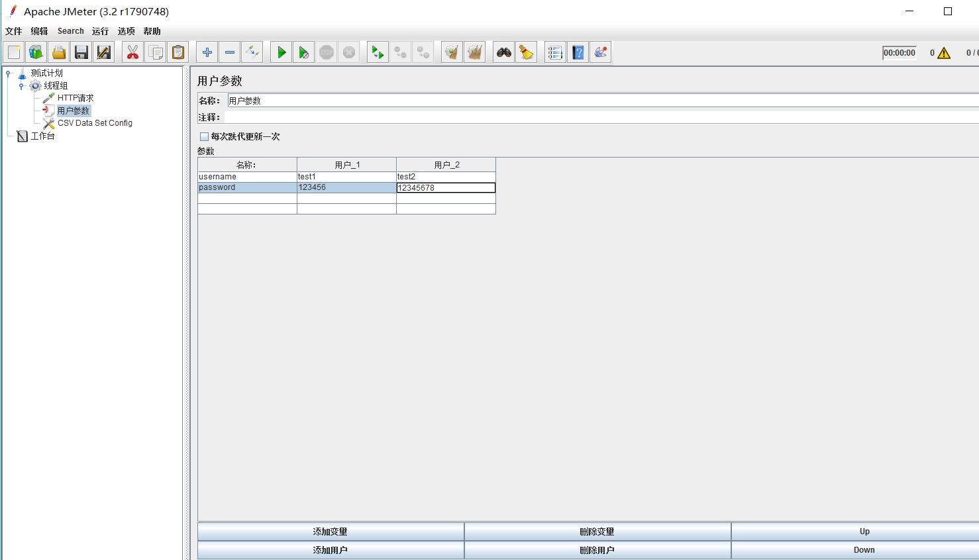Viewport: 979px width, 560px height.
Task: Open the Function Helper list icon
Action: tap(556, 52)
